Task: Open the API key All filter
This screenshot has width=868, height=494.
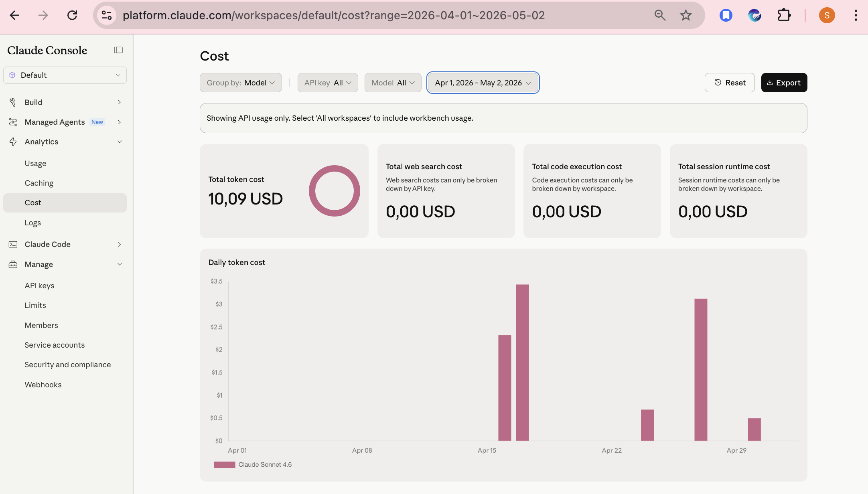Action: pos(328,83)
